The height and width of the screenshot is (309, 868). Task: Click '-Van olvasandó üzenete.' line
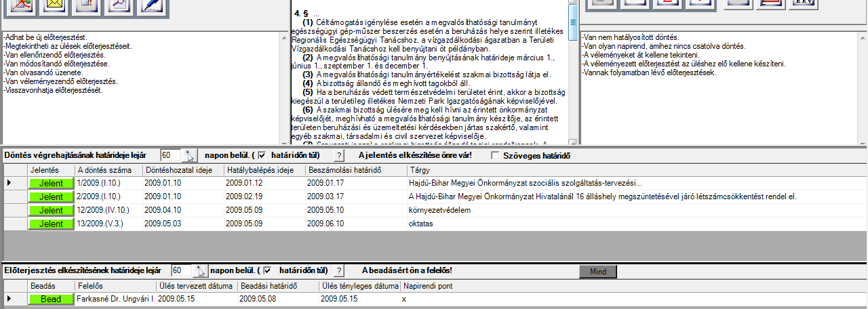[43, 72]
